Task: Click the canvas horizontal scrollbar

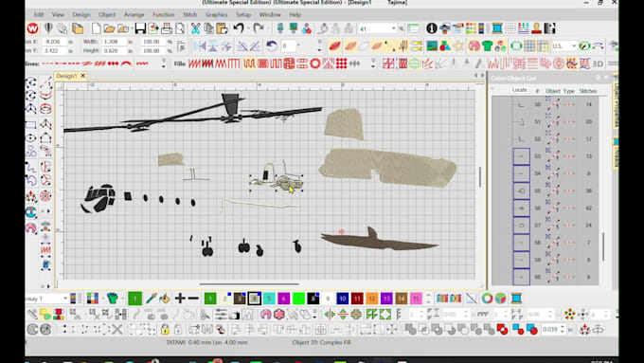Action: pos(249,283)
